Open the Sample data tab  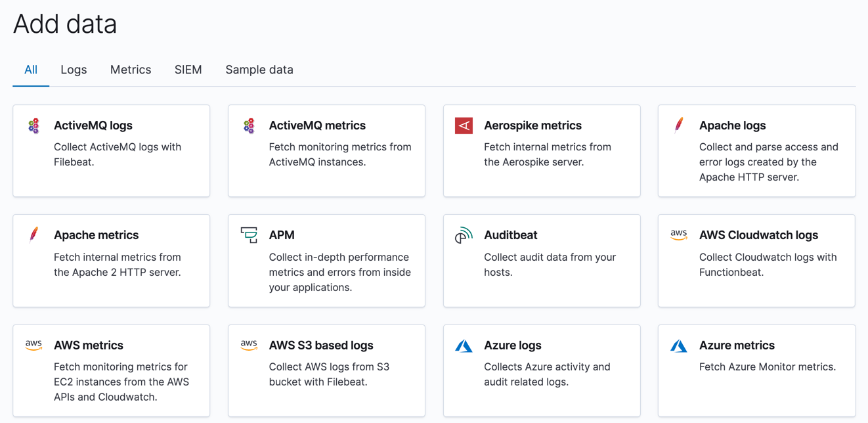259,70
